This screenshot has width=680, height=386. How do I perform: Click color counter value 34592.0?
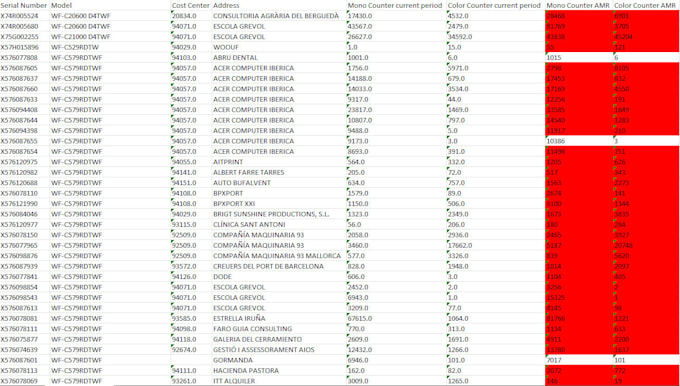click(460, 37)
